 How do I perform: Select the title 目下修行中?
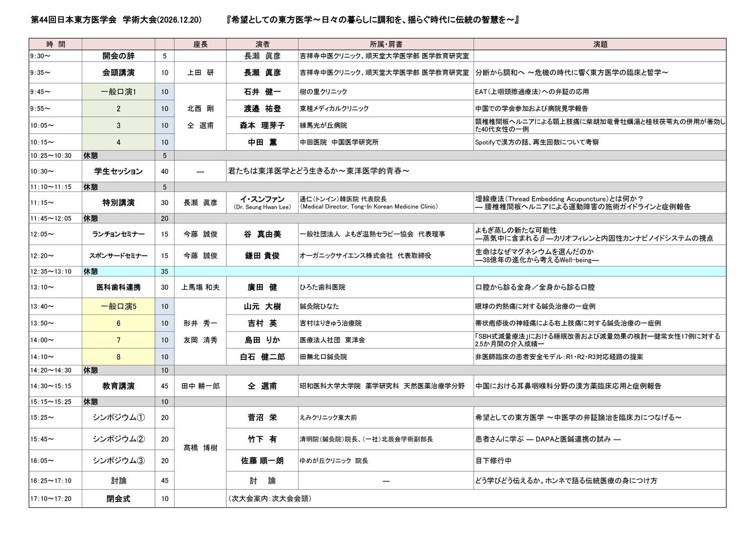coord(493,461)
